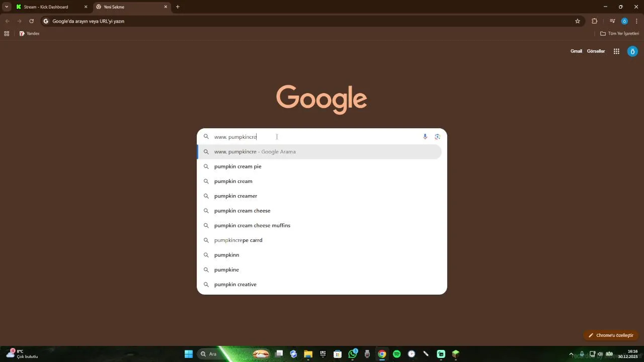This screenshot has height=362, width=644.
Task: Open File Explorer from the taskbar
Action: pyautogui.click(x=308, y=354)
